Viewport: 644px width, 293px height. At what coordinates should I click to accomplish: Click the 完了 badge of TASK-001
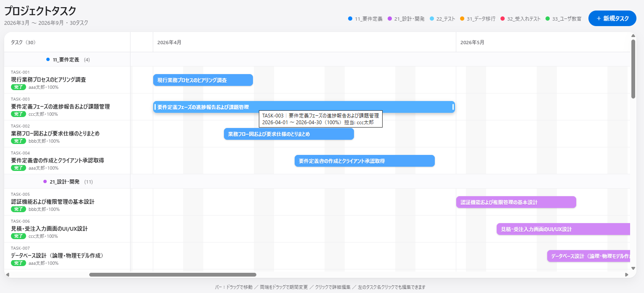tap(19, 87)
